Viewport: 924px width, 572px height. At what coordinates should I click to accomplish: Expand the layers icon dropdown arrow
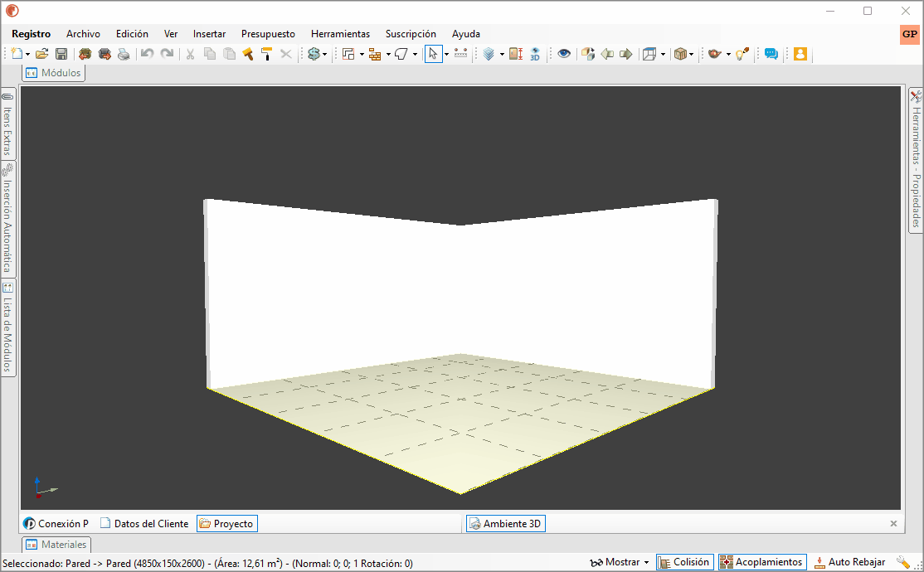coord(502,54)
